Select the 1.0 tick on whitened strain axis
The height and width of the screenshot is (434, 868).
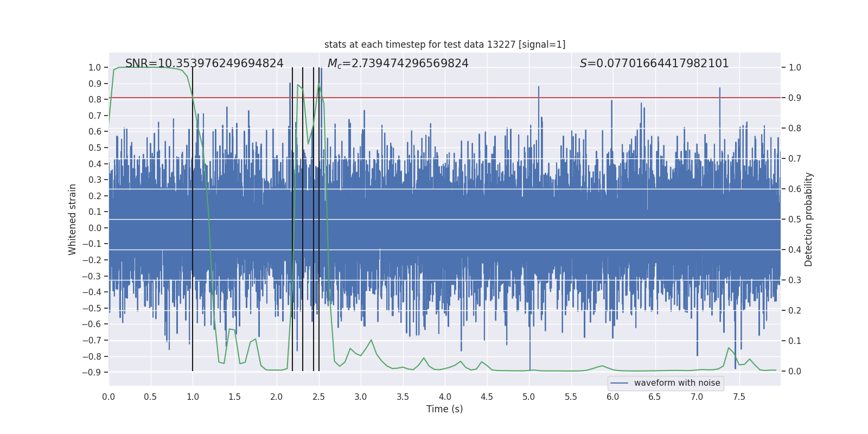[94, 68]
